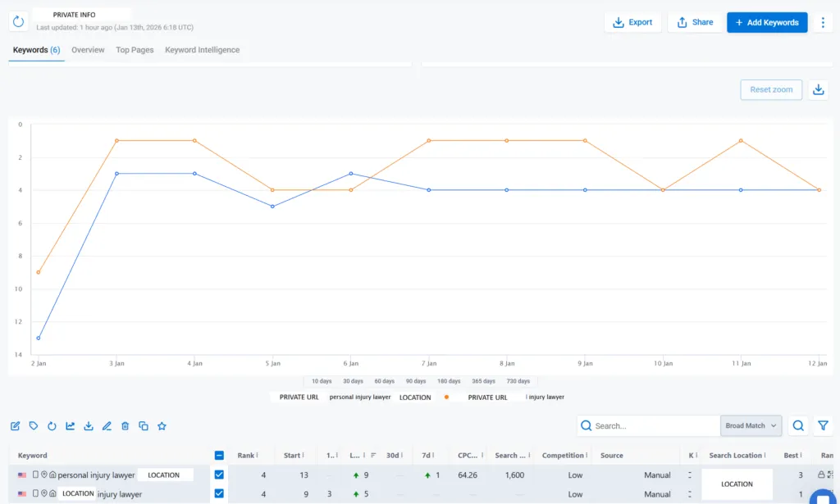
Task: Select the 10 days chart range
Action: click(322, 381)
